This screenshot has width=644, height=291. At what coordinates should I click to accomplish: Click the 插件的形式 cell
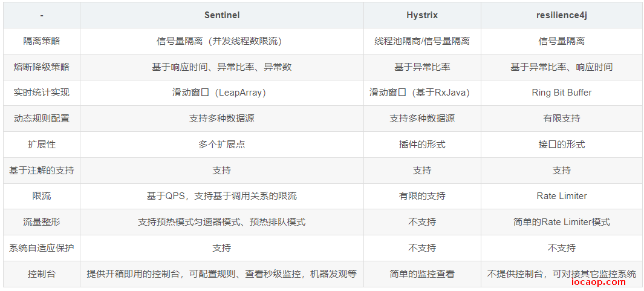click(422, 144)
